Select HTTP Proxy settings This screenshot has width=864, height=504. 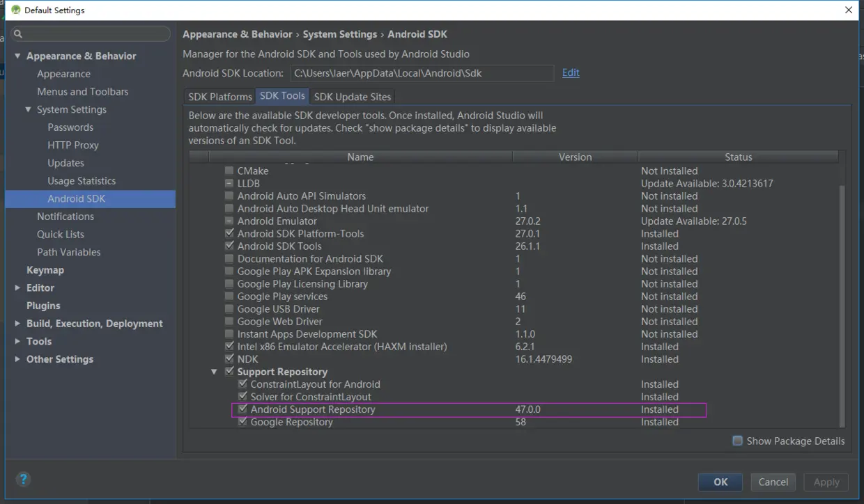tap(73, 145)
